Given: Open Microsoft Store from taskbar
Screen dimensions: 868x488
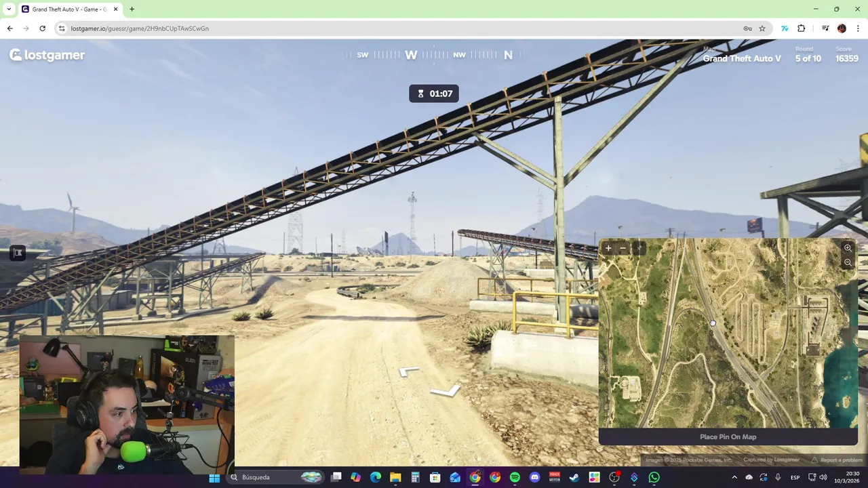Looking at the screenshot, I should [435, 477].
